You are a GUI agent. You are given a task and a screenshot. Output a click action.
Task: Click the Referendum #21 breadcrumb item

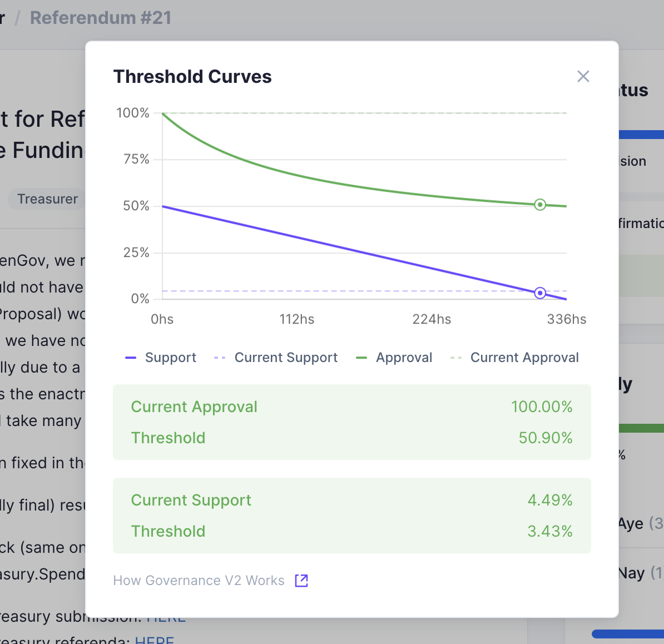click(101, 17)
